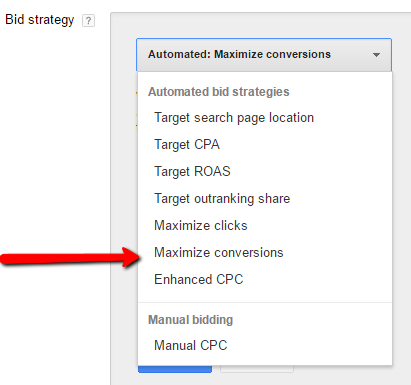Select Target ROAS option
The height and width of the screenshot is (385, 411).
(192, 172)
